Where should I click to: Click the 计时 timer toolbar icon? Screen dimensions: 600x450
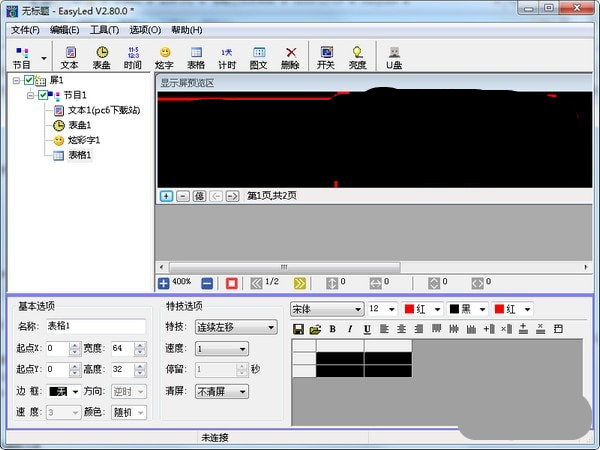(226, 57)
